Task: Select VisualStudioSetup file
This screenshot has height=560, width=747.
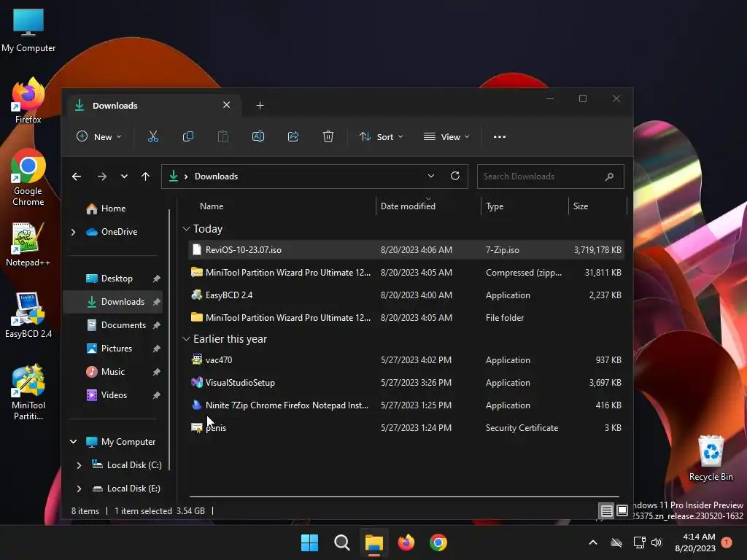Action: tap(406, 383)
